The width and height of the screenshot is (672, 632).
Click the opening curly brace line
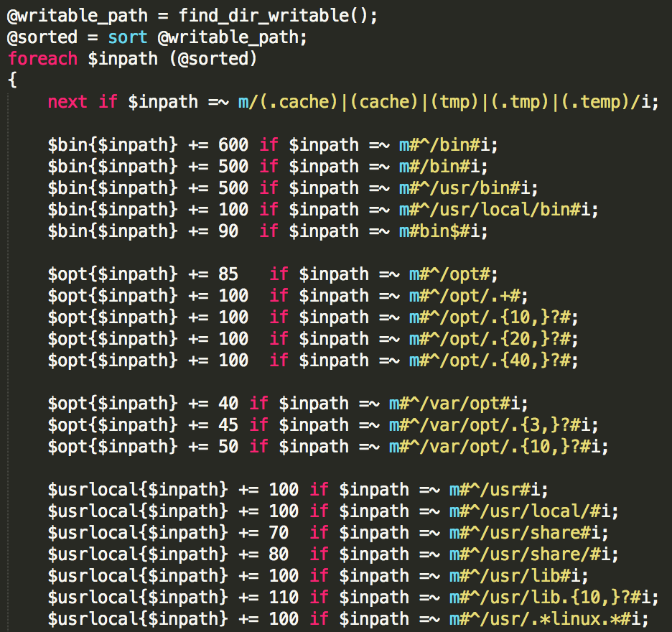[x=12, y=80]
